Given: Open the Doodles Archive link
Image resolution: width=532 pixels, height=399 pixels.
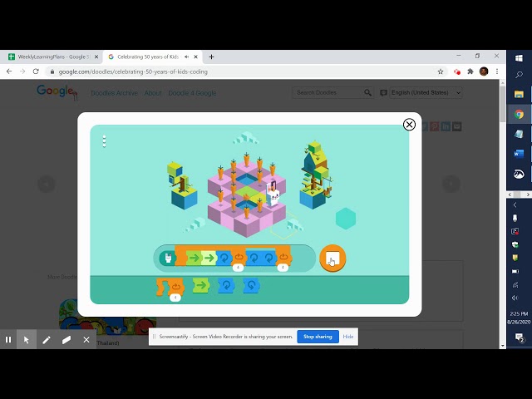Looking at the screenshot, I should click(x=115, y=93).
